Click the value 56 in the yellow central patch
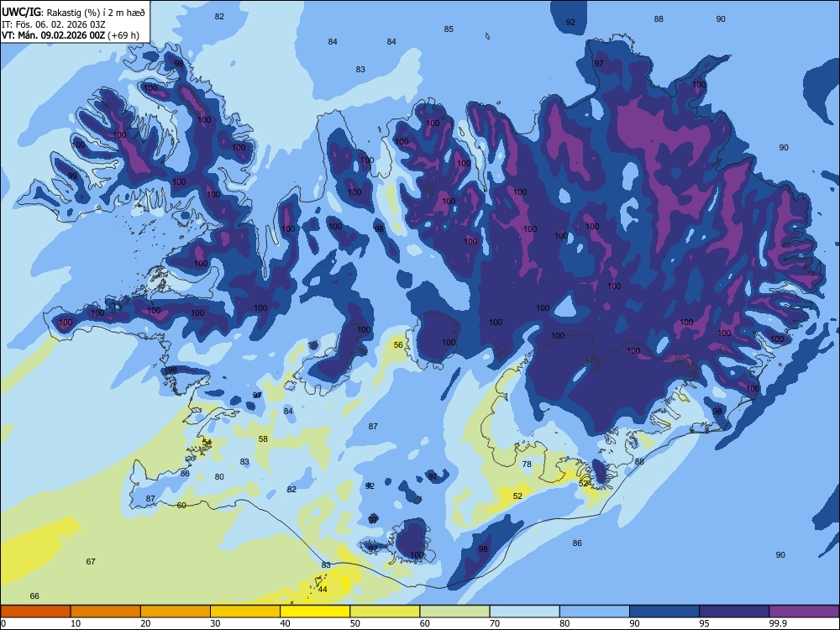The height and width of the screenshot is (630, 840). pyautogui.click(x=398, y=345)
